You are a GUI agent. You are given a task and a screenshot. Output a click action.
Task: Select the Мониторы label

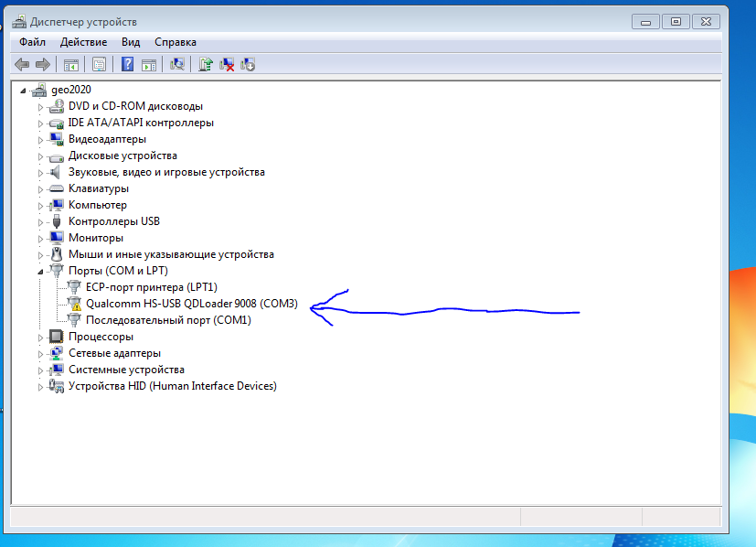(96, 237)
